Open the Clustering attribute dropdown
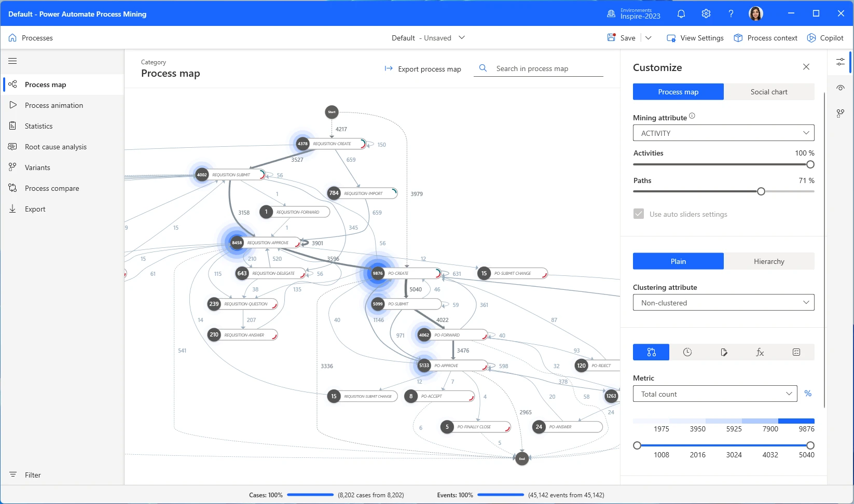 coord(723,302)
